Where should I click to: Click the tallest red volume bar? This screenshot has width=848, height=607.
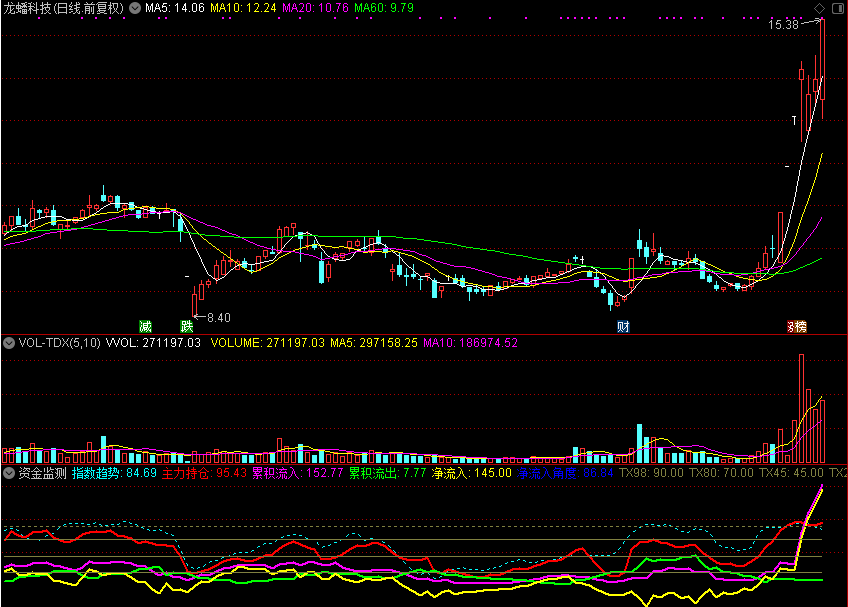(x=801, y=408)
